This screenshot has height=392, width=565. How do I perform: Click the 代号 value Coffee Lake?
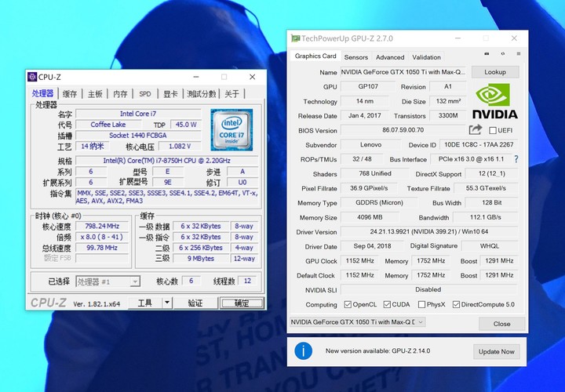click(108, 125)
